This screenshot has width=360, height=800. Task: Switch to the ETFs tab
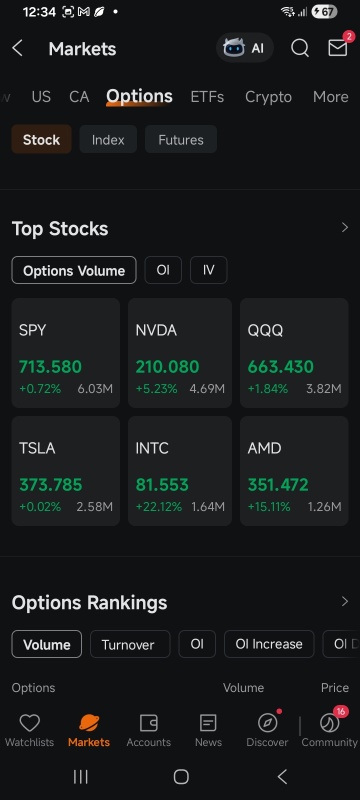[x=207, y=97]
